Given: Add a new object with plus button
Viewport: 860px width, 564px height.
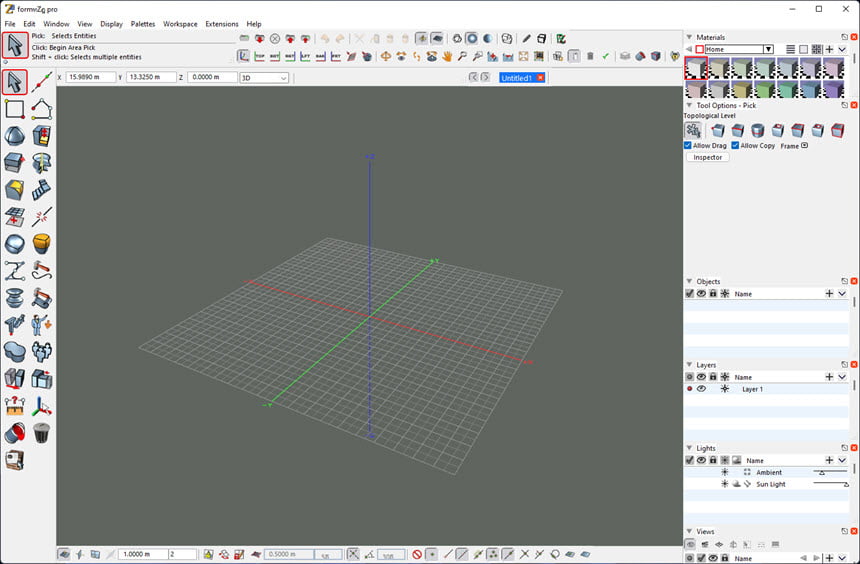Looking at the screenshot, I should pos(829,294).
